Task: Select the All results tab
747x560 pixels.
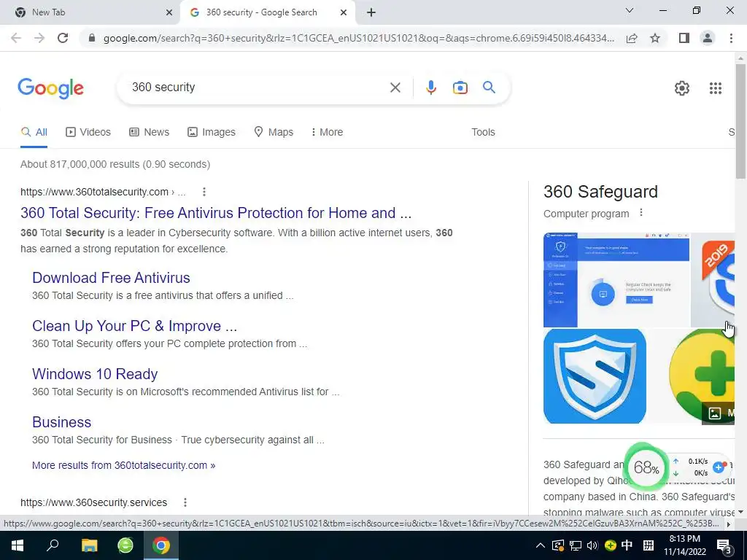Action: pos(34,132)
